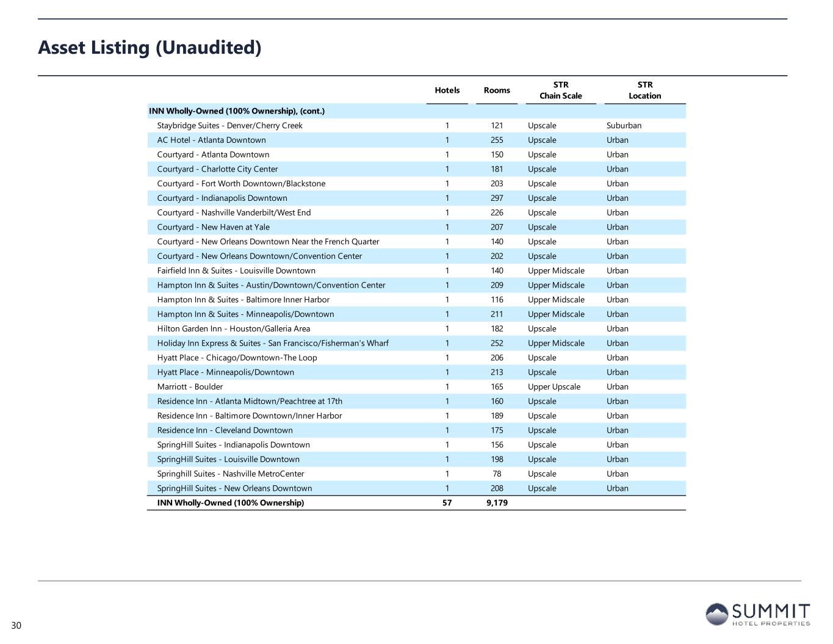Click the 297 rooms value for Indianapolis Courtyard
Viewport: 833px width, 644px height.
pyautogui.click(x=497, y=198)
